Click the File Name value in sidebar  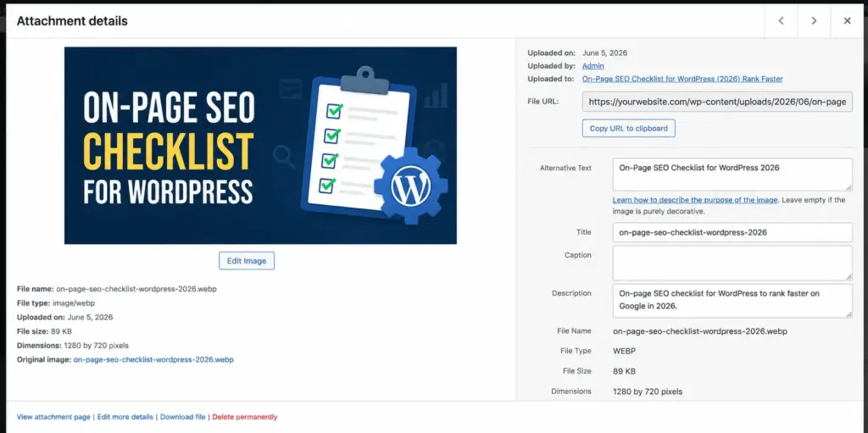tap(699, 331)
